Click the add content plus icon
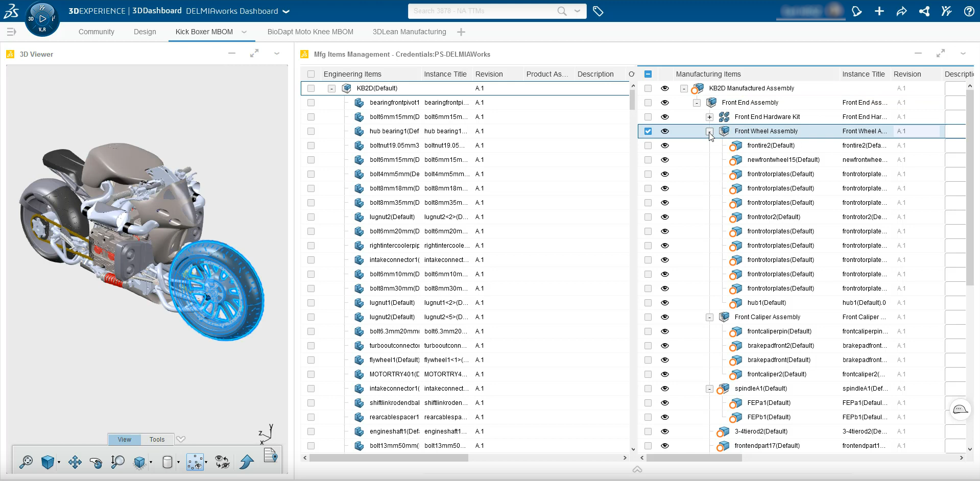Viewport: 980px width, 481px height. (x=879, y=11)
